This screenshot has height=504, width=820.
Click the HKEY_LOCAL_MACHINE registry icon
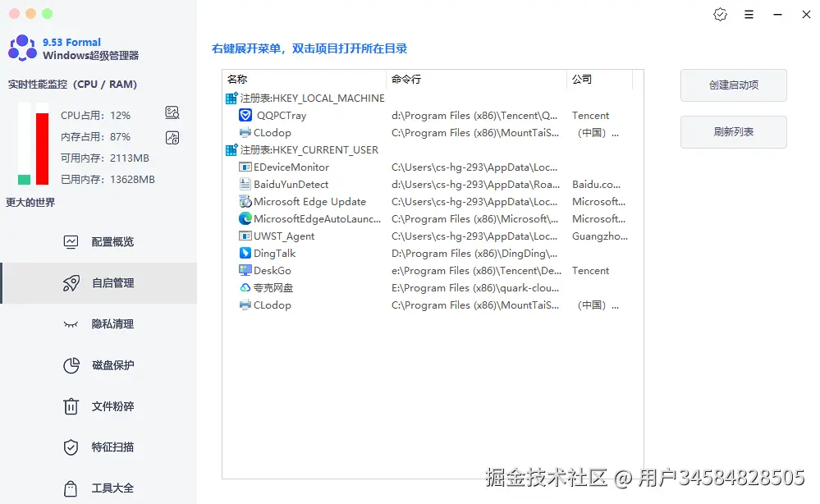[231, 98]
